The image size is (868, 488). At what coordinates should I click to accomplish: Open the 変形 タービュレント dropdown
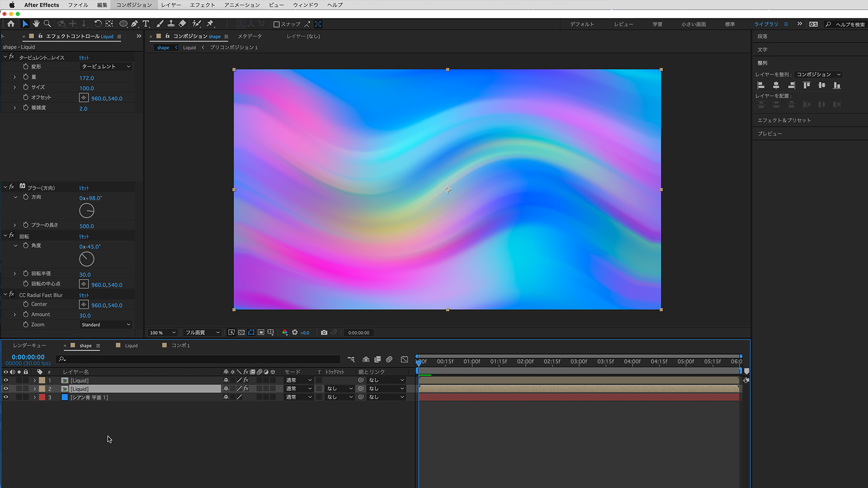pyautogui.click(x=106, y=66)
